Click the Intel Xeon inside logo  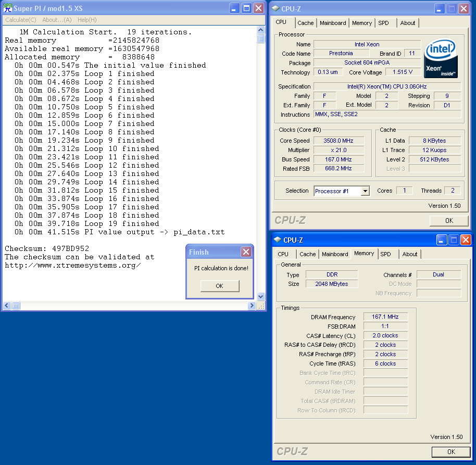[441, 58]
